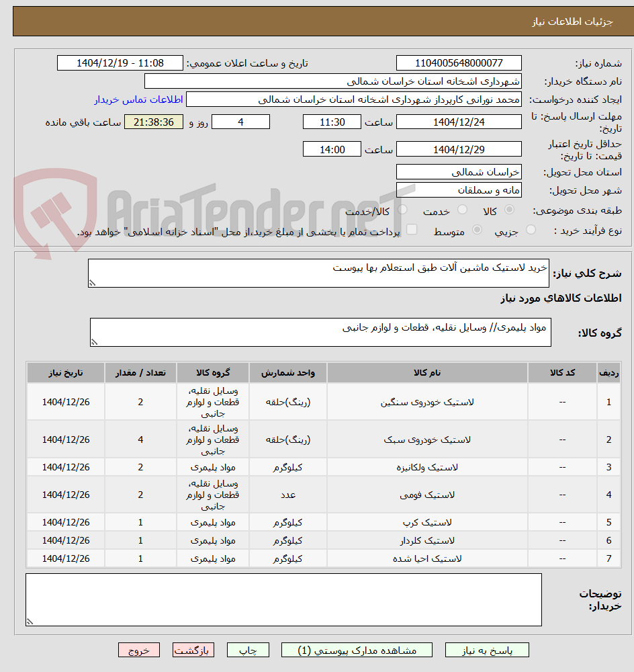Click the delivery province field خراسان شمالی
Image resolution: width=634 pixels, height=672 pixels.
coord(459,172)
